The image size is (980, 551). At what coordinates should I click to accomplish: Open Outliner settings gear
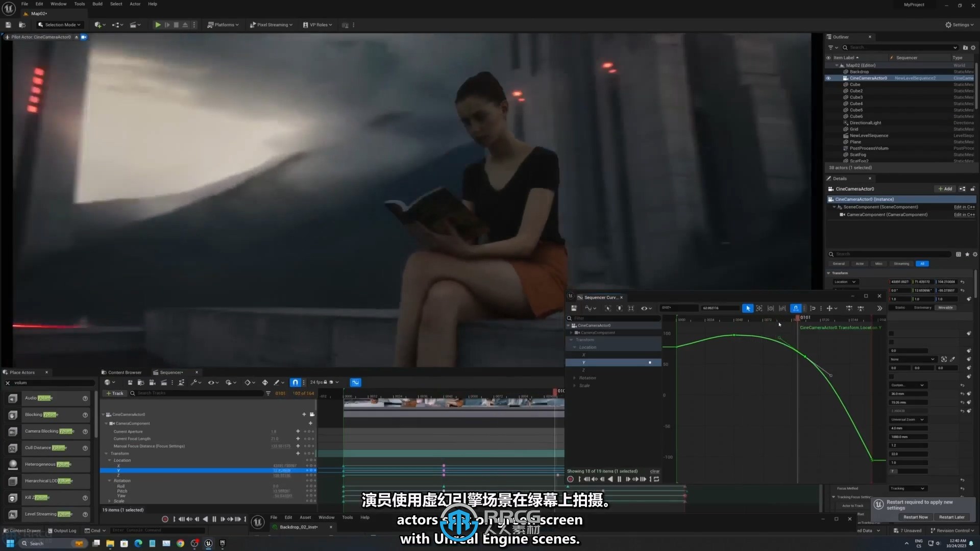pos(973,47)
